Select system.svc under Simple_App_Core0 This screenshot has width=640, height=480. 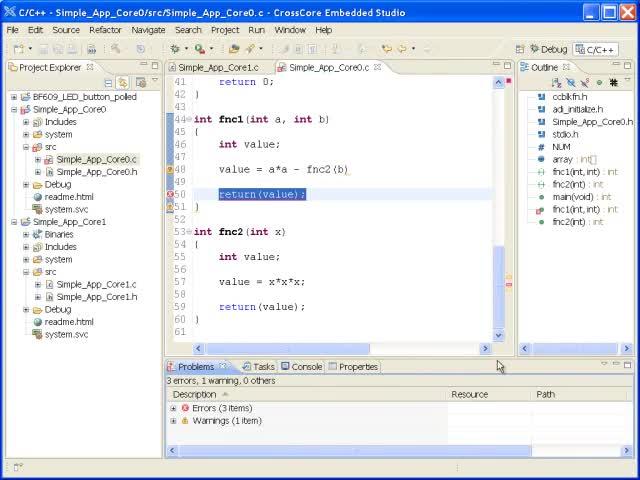(66, 209)
